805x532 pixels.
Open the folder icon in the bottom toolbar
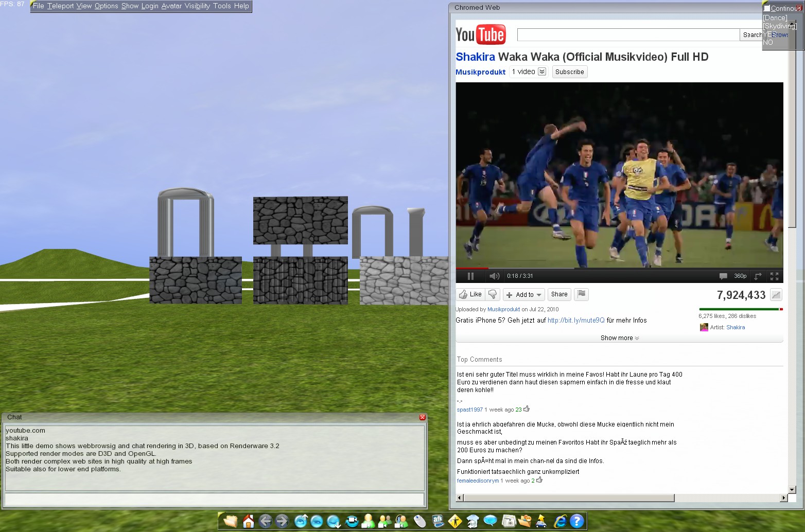pos(230,521)
